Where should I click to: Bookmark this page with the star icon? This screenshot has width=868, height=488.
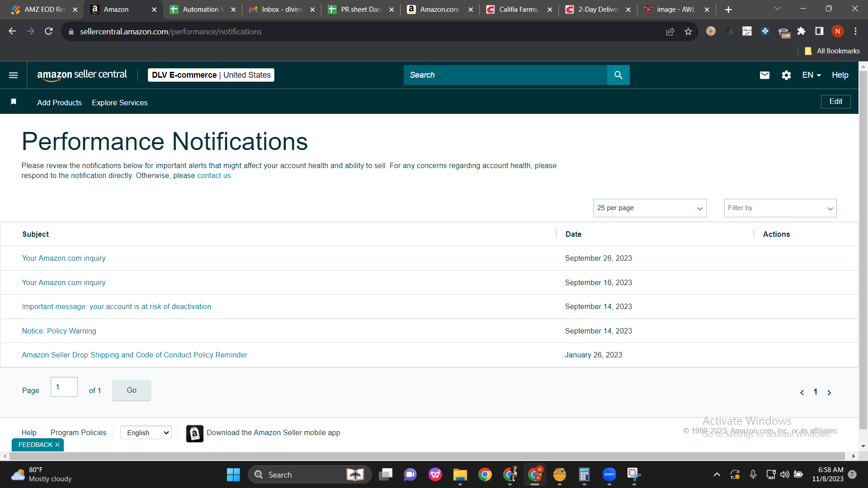click(x=688, y=31)
